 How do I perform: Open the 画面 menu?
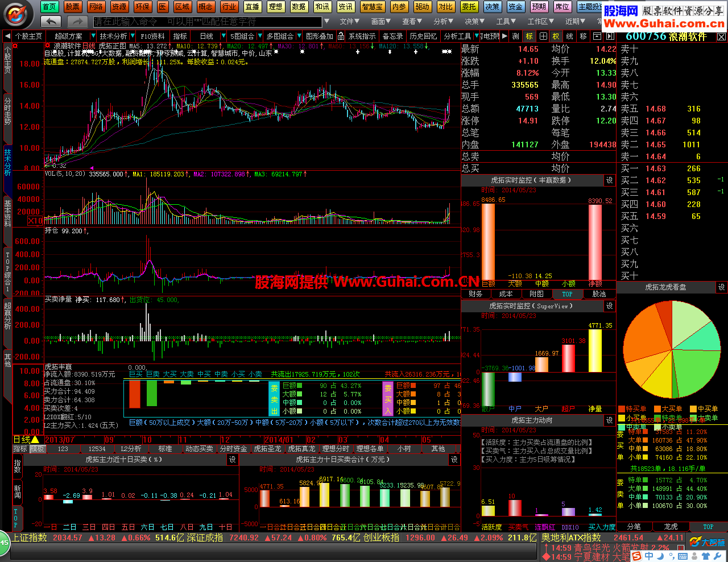pos(380,22)
